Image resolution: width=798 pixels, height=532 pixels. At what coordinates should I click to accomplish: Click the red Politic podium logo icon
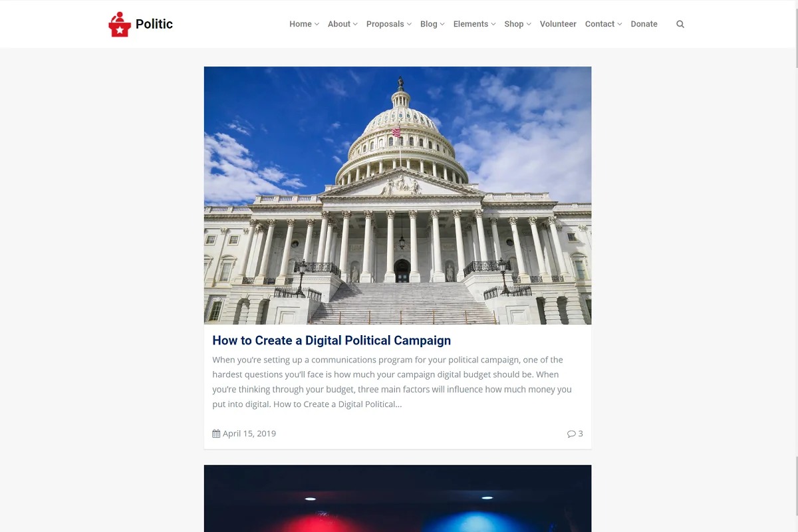pyautogui.click(x=120, y=24)
